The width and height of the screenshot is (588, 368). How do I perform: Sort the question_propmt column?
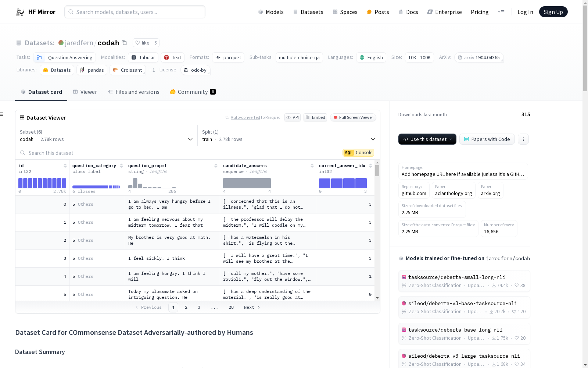click(x=216, y=166)
